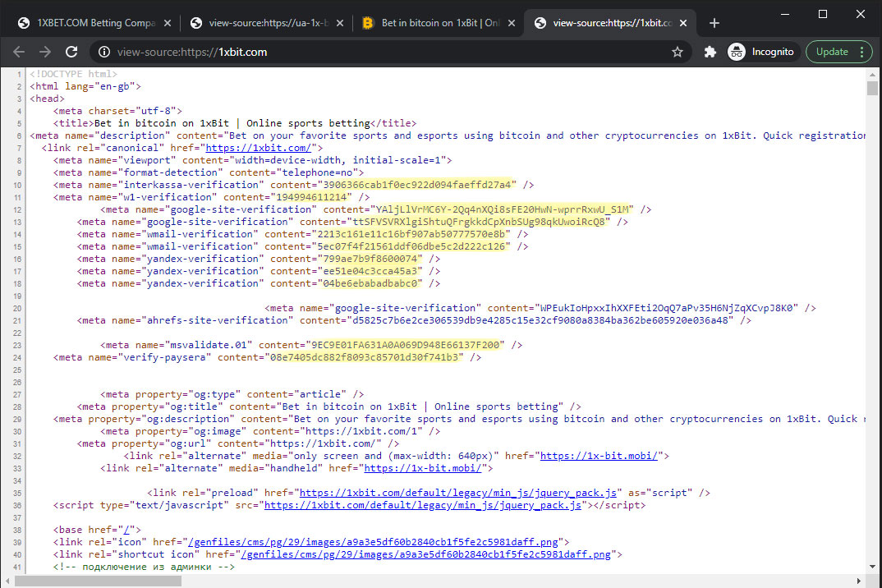Open the 1x-bit.mobi link on line 32

(599, 456)
